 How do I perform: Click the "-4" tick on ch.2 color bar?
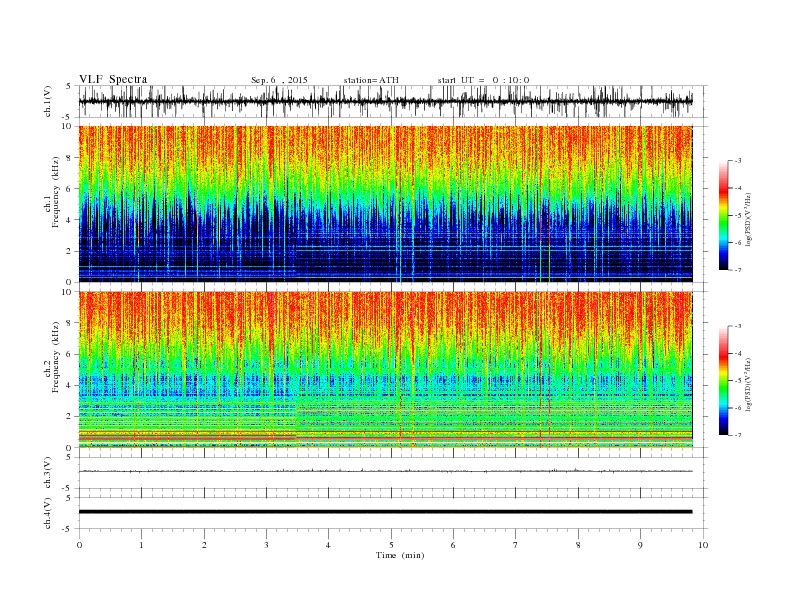pos(738,353)
